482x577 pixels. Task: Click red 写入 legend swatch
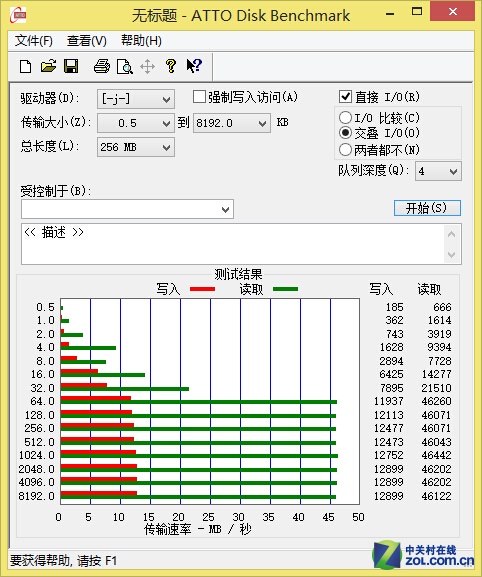(x=202, y=289)
